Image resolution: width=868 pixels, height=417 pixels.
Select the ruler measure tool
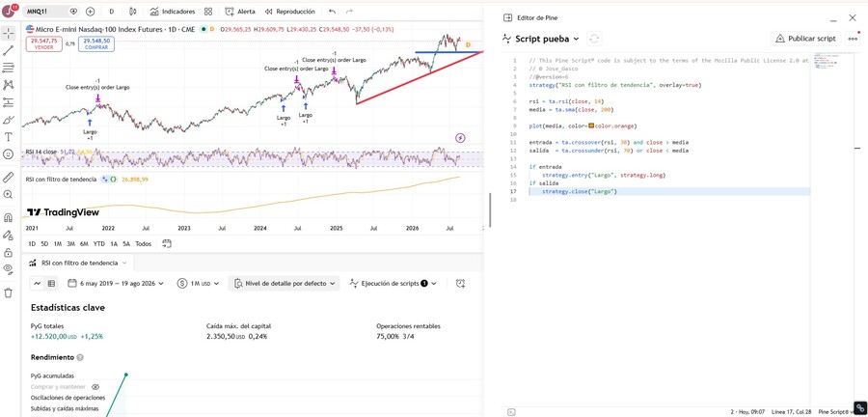click(9, 178)
